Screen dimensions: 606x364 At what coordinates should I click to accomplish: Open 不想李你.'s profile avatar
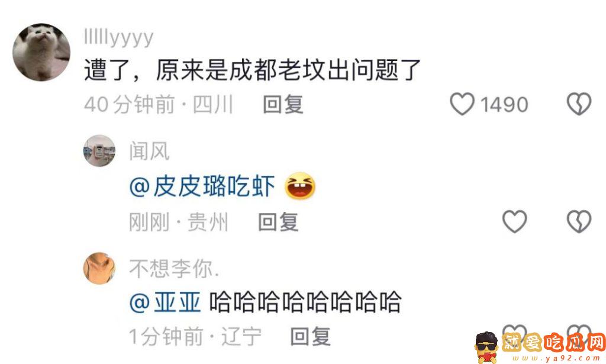[x=99, y=268]
